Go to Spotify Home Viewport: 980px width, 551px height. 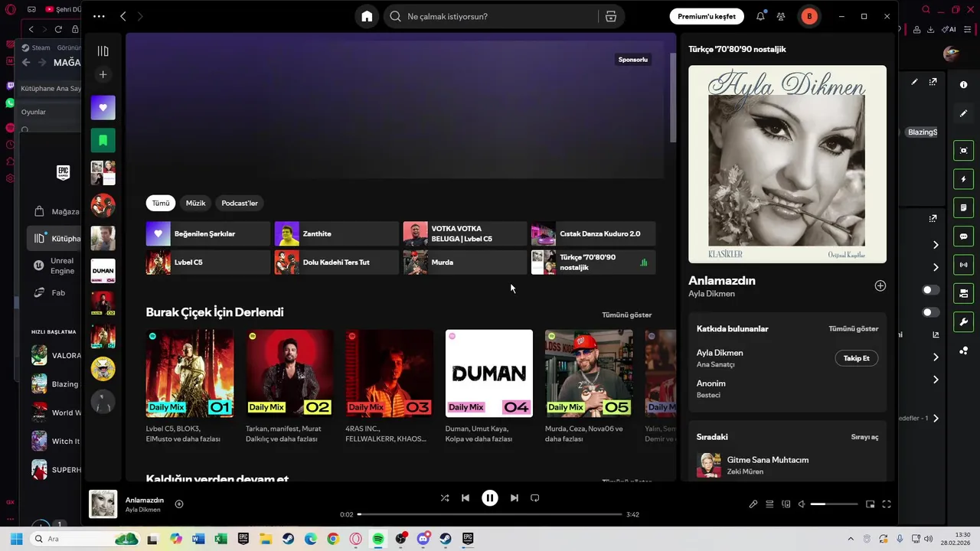367,16
